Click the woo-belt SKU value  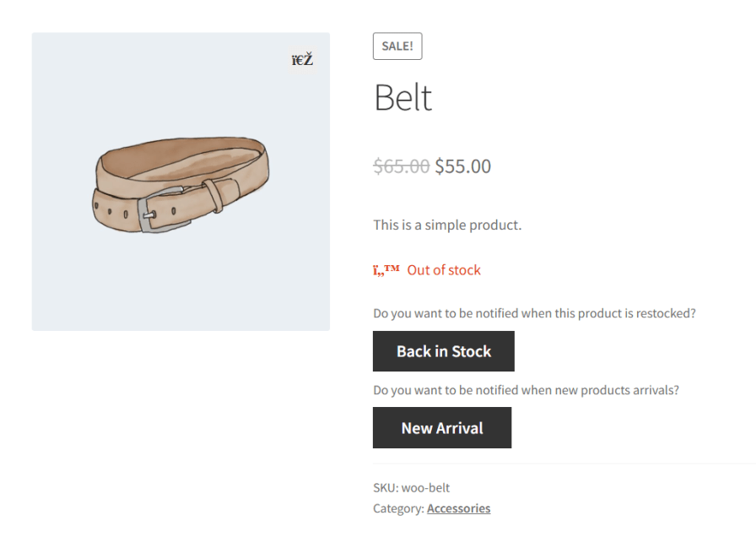[425, 488]
